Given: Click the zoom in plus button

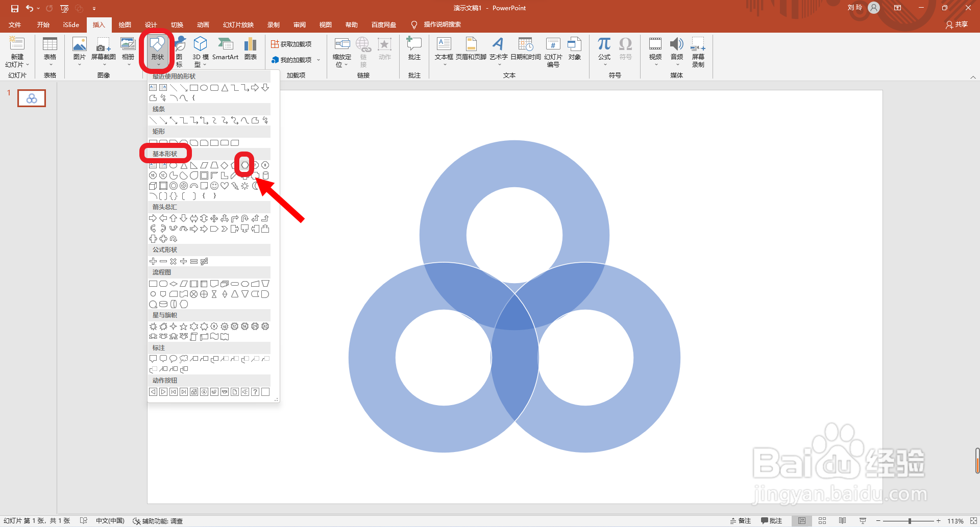Looking at the screenshot, I should pos(938,521).
